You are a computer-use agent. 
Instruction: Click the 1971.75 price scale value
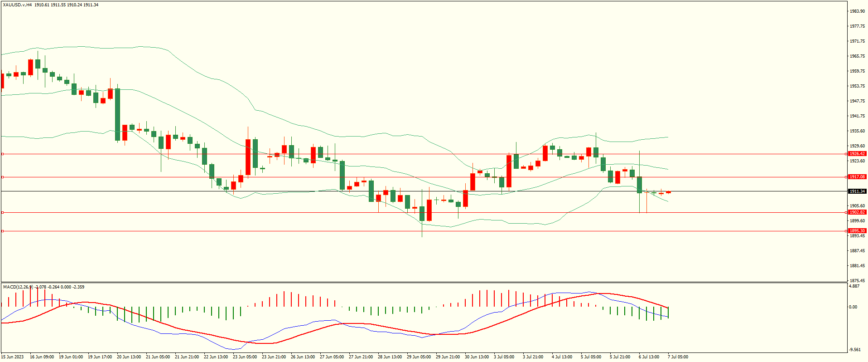tap(857, 41)
